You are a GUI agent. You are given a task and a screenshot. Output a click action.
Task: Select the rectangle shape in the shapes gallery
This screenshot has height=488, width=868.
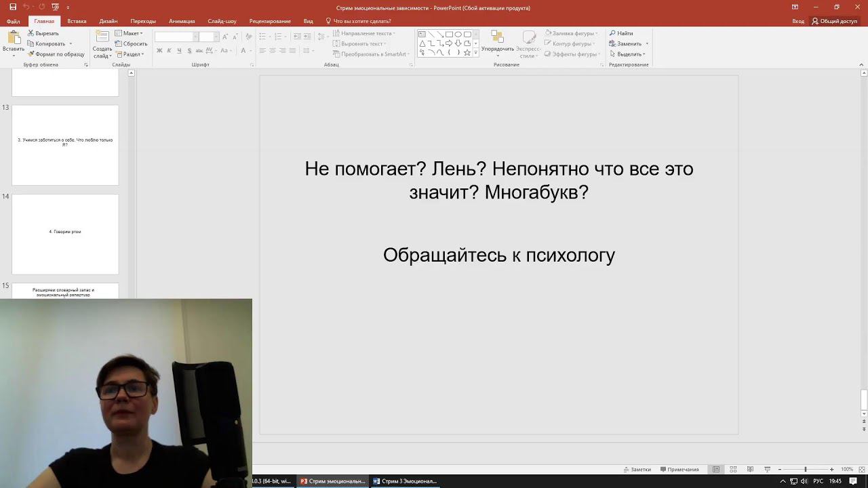click(449, 34)
